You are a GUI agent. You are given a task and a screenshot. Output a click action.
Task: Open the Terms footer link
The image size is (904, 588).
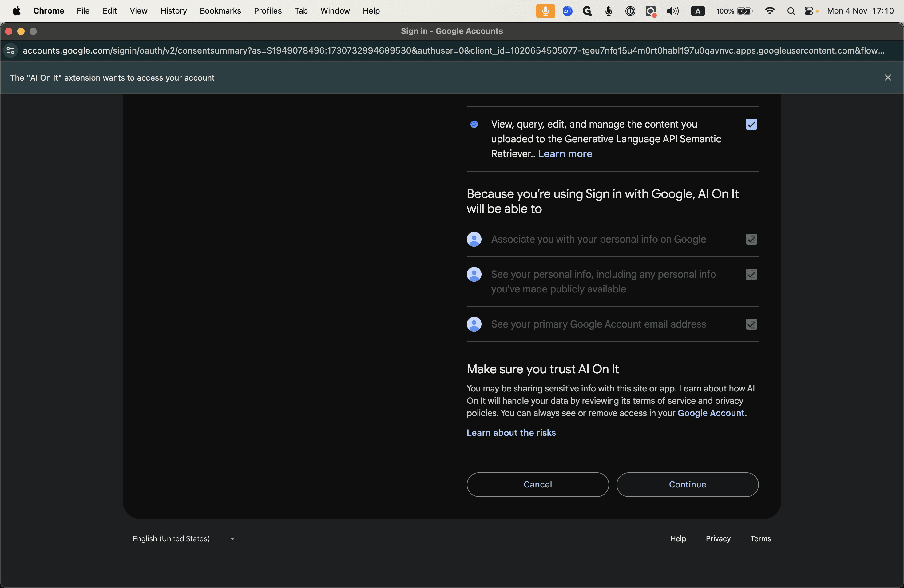[760, 538]
